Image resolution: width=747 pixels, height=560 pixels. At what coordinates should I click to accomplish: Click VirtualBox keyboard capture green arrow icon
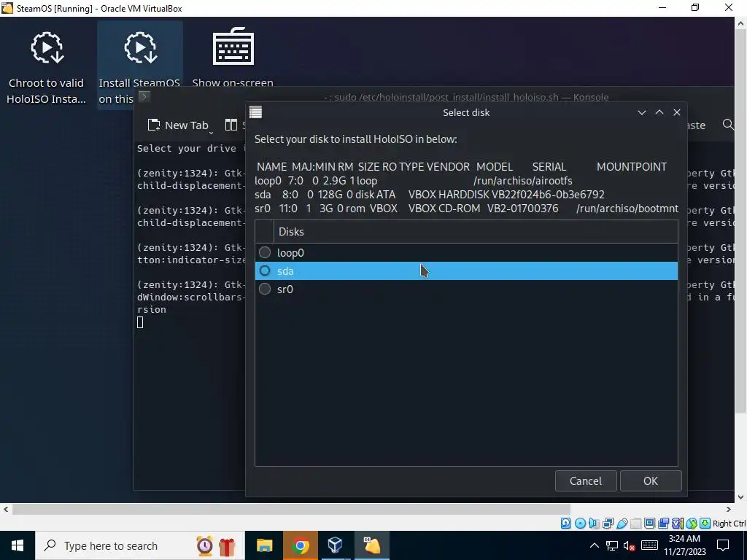(705, 524)
